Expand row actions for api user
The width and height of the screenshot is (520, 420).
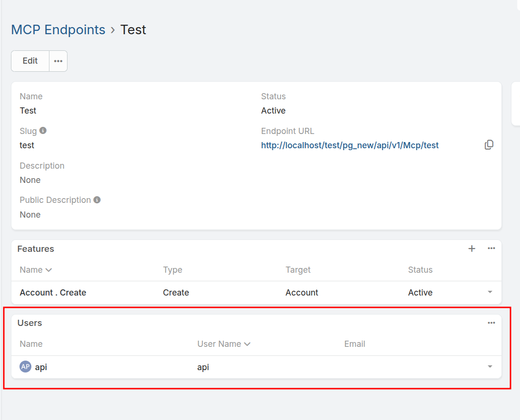tap(490, 367)
